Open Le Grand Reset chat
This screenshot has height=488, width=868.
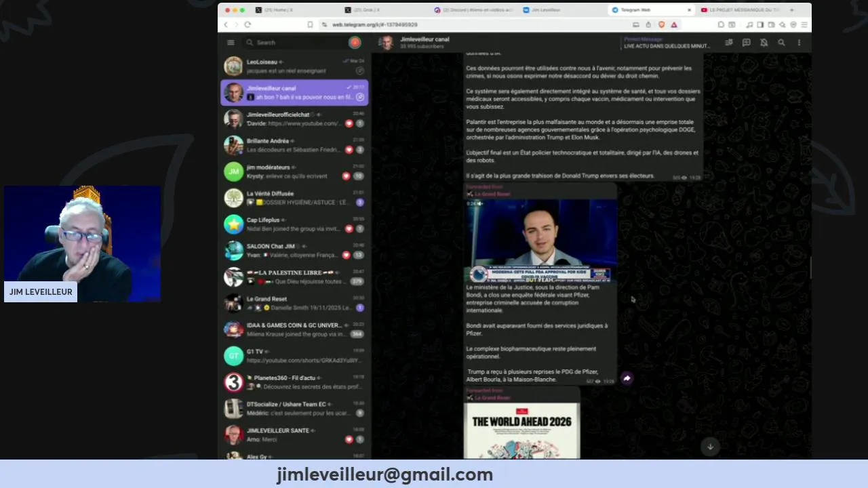294,303
